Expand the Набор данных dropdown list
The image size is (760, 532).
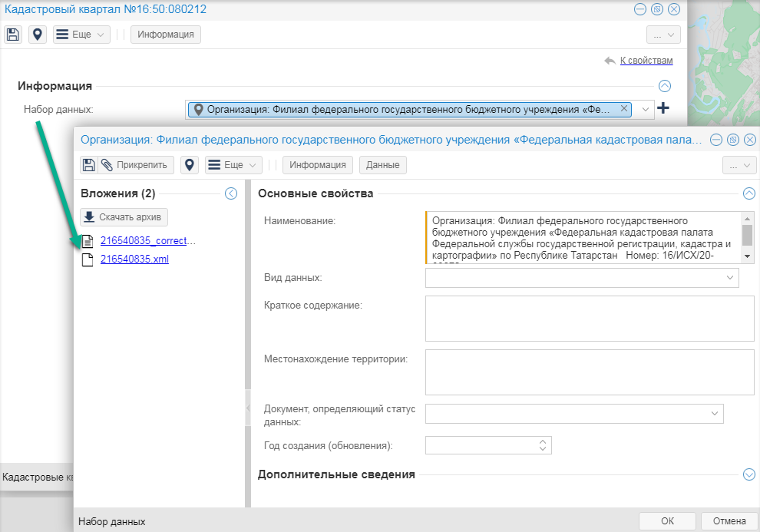pos(645,110)
